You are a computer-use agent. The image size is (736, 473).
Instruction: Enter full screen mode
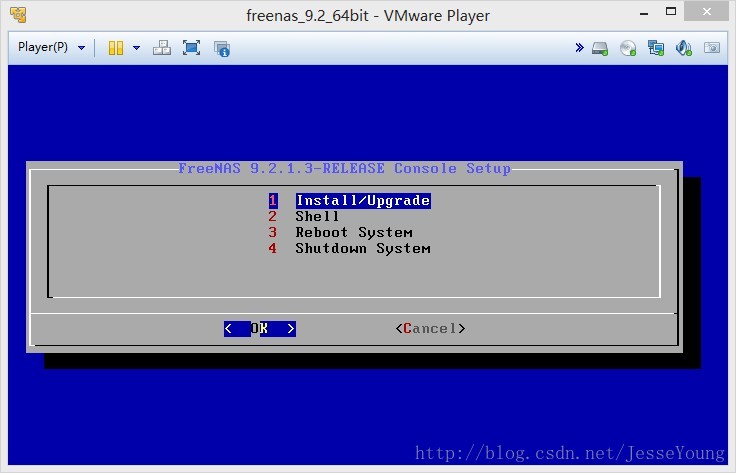[192, 48]
